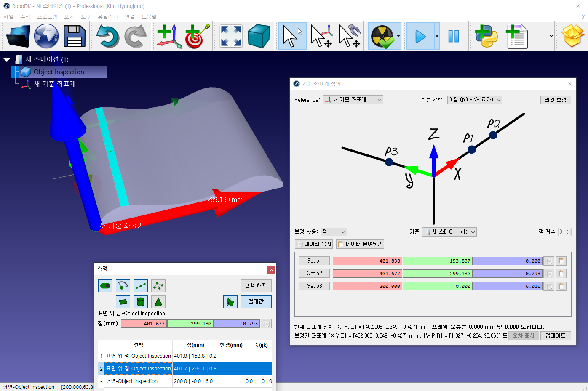The height and width of the screenshot is (391, 588).
Task: Open the 유틸리티 menu
Action: 108,17
